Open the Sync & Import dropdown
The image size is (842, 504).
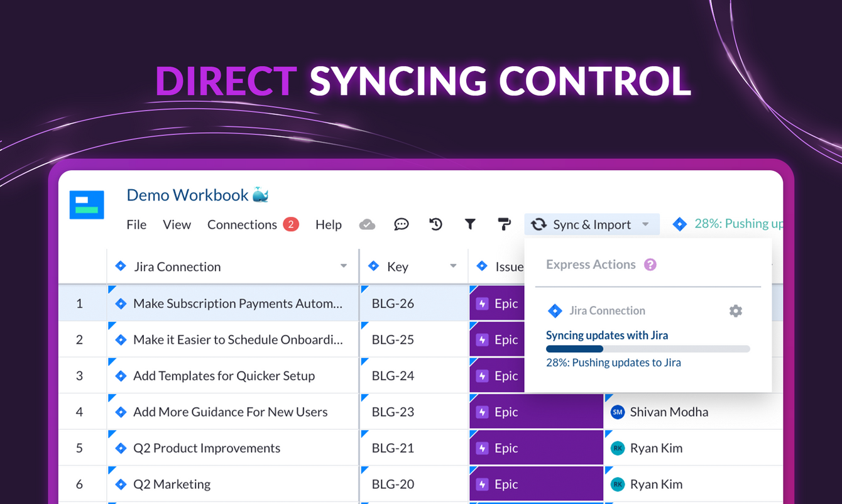coord(592,224)
